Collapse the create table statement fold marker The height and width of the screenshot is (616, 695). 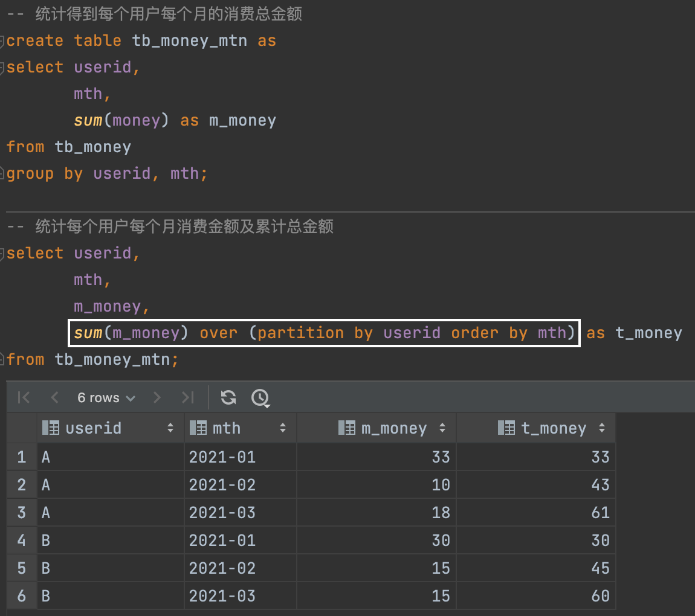click(x=3, y=40)
